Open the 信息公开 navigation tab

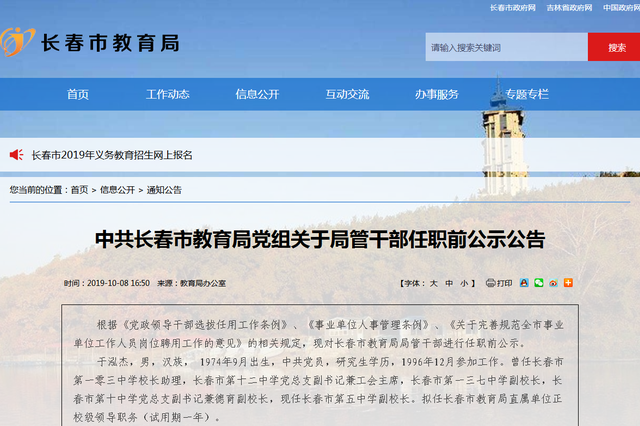[258, 94]
